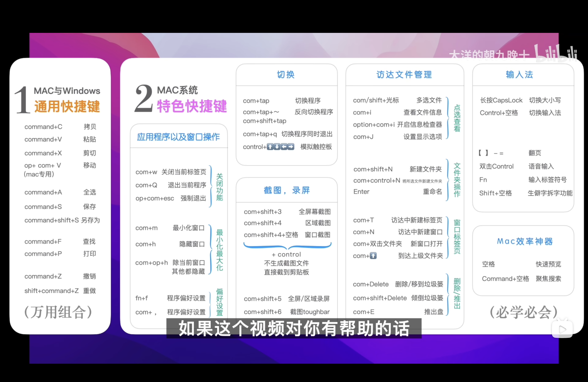
Task: Click the "隐藏窗口" label
Action: (x=192, y=244)
